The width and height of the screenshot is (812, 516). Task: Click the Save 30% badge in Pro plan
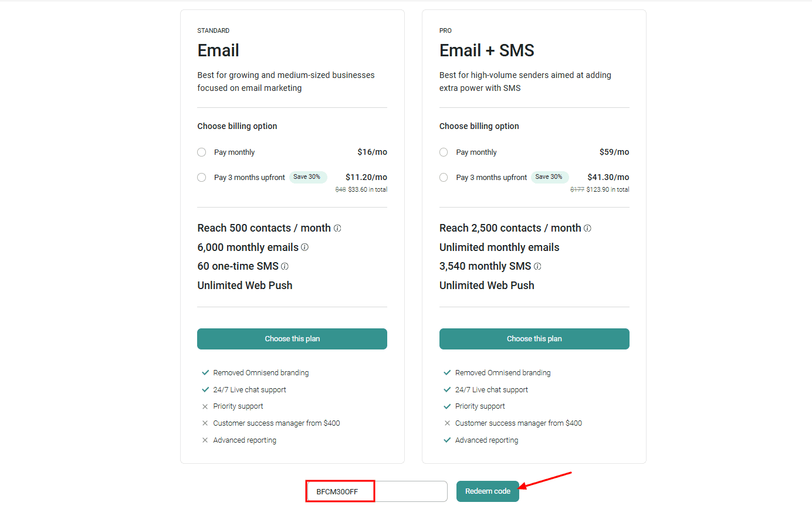click(549, 177)
